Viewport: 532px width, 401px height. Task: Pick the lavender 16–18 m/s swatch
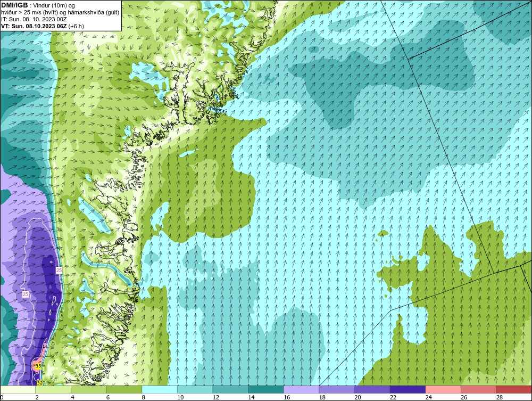(x=301, y=389)
